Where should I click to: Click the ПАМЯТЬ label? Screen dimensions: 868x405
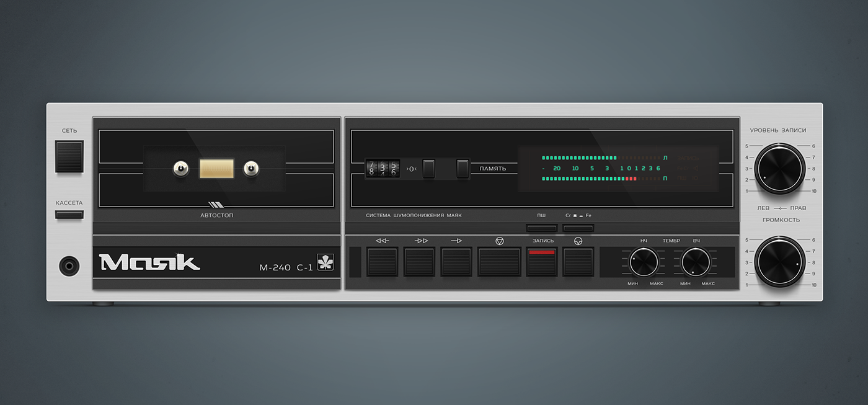pyautogui.click(x=493, y=169)
